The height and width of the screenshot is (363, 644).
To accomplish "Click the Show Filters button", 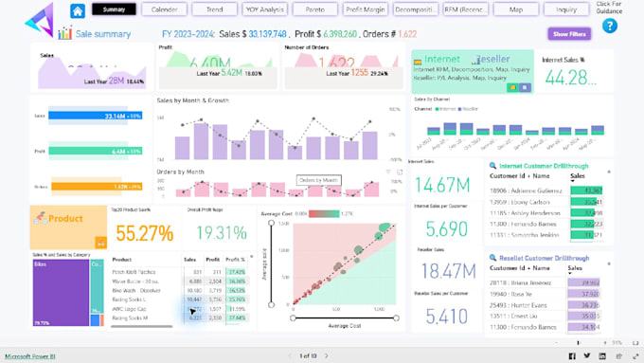I will (x=569, y=34).
